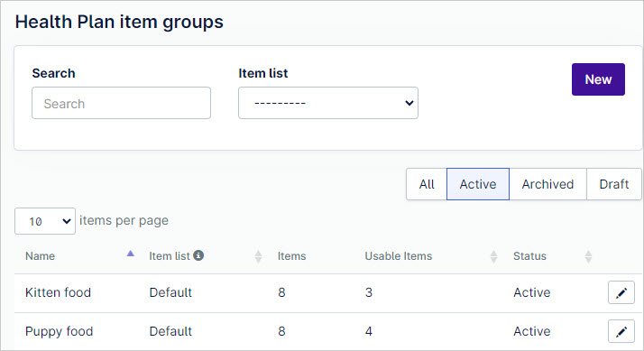Image resolution: width=644 pixels, height=351 pixels.
Task: Click the Name column header
Action: point(40,256)
